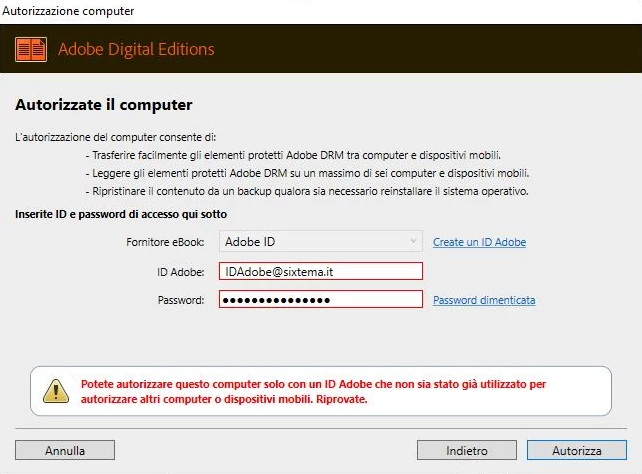This screenshot has width=642, height=474.
Task: Click the Annulla button
Action: click(x=65, y=450)
